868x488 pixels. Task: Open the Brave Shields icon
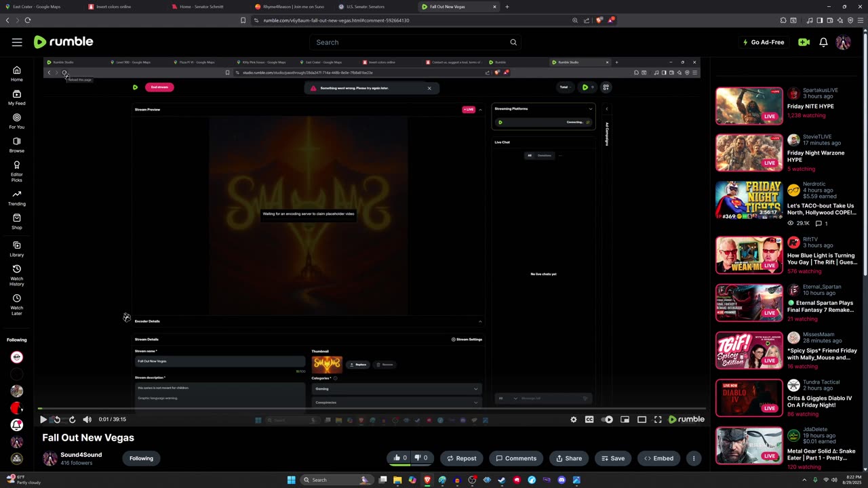point(599,20)
